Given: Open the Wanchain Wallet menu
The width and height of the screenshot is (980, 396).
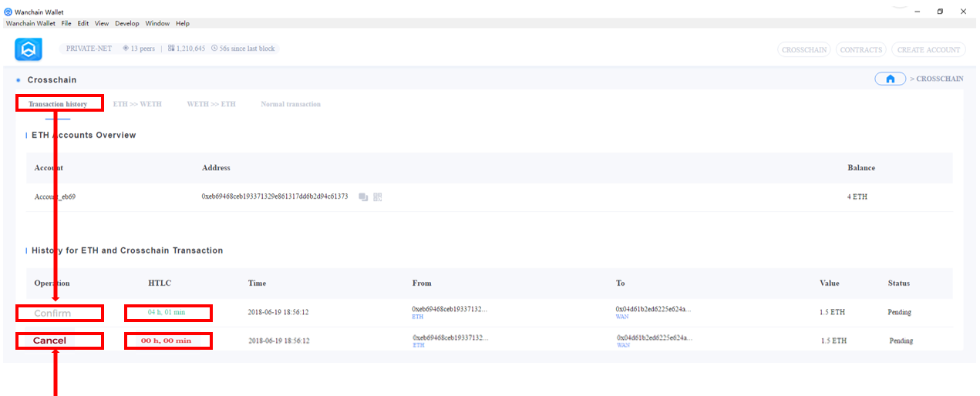Looking at the screenshot, I should click(31, 24).
